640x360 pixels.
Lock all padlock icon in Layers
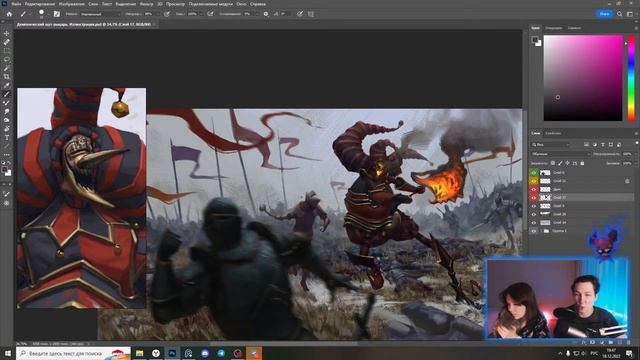pos(582,163)
